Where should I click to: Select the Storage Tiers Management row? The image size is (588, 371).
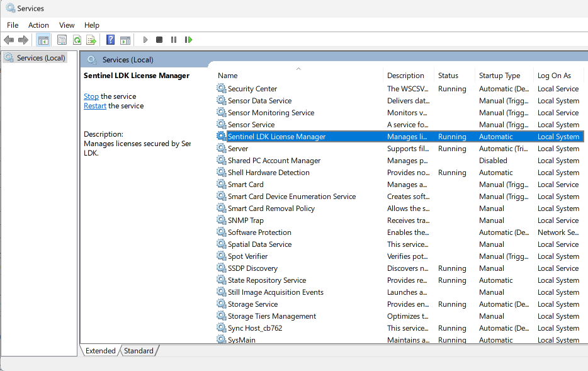pyautogui.click(x=400, y=316)
